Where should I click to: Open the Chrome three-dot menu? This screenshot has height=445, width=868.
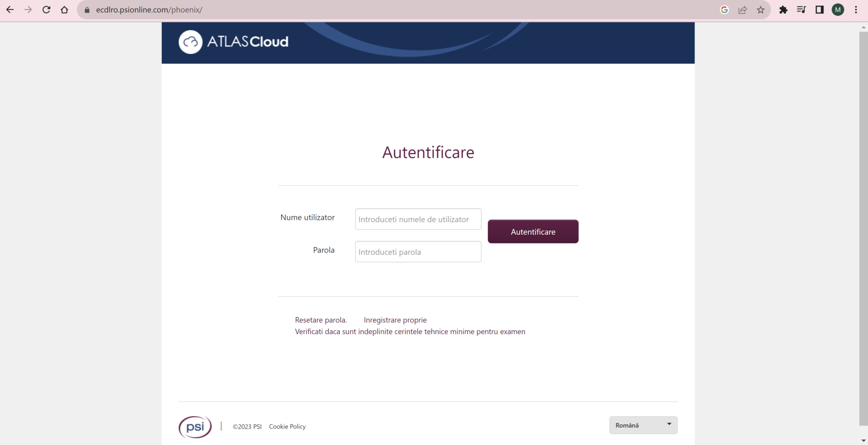coord(857,9)
